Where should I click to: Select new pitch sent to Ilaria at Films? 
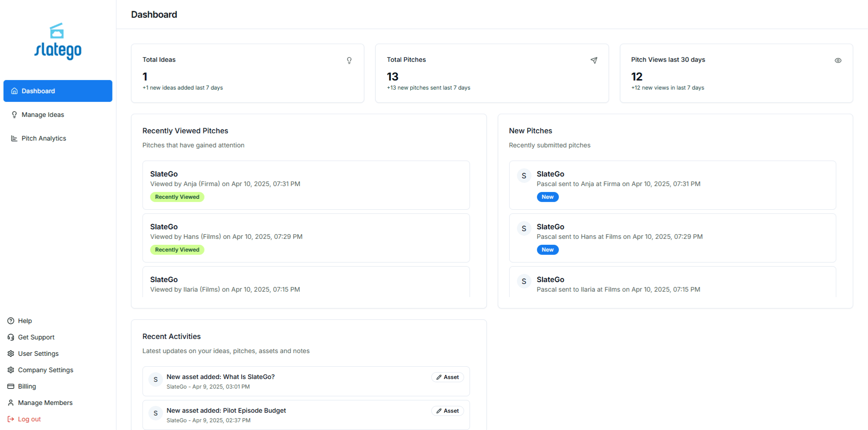pyautogui.click(x=672, y=284)
